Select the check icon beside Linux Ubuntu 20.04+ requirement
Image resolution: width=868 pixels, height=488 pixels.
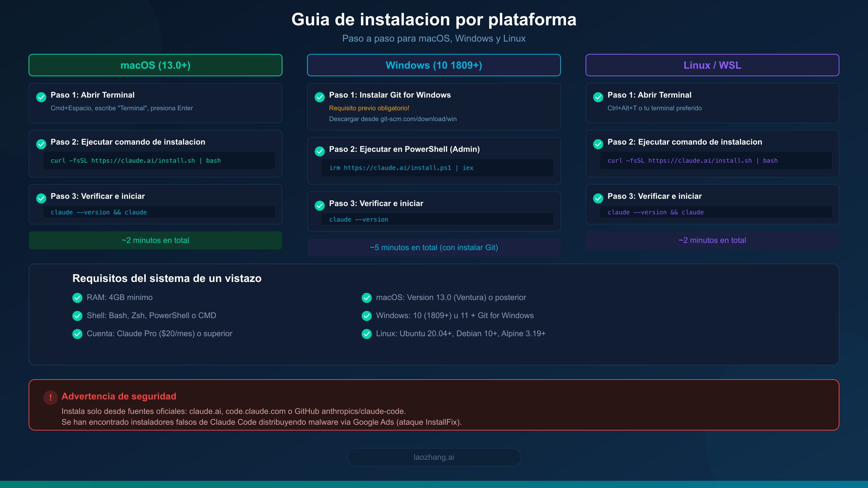coord(367,334)
